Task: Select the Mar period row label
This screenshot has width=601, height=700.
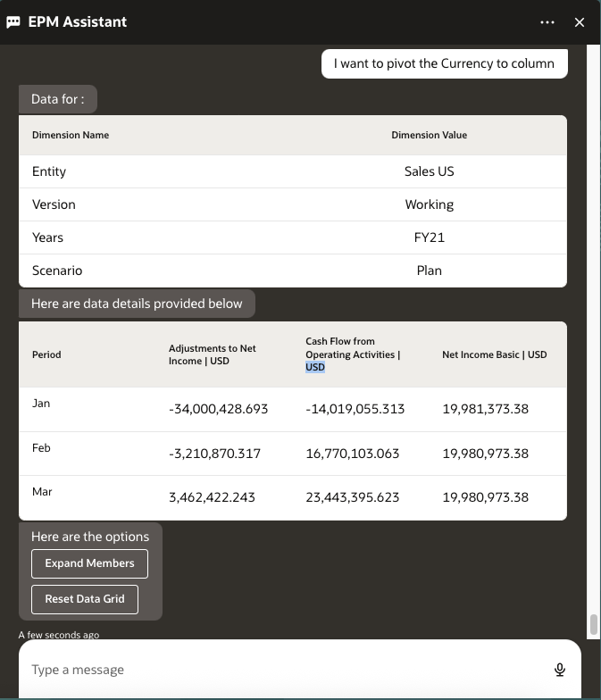Action: 42,492
